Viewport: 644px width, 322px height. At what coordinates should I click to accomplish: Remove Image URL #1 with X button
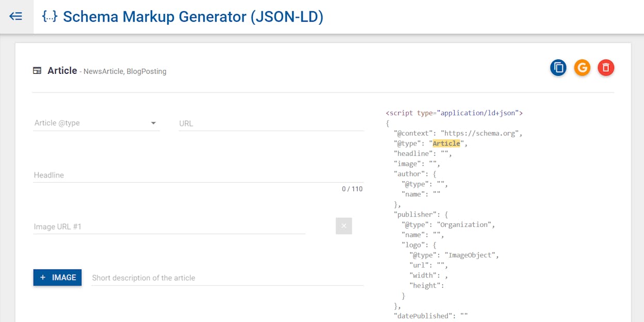pyautogui.click(x=344, y=226)
